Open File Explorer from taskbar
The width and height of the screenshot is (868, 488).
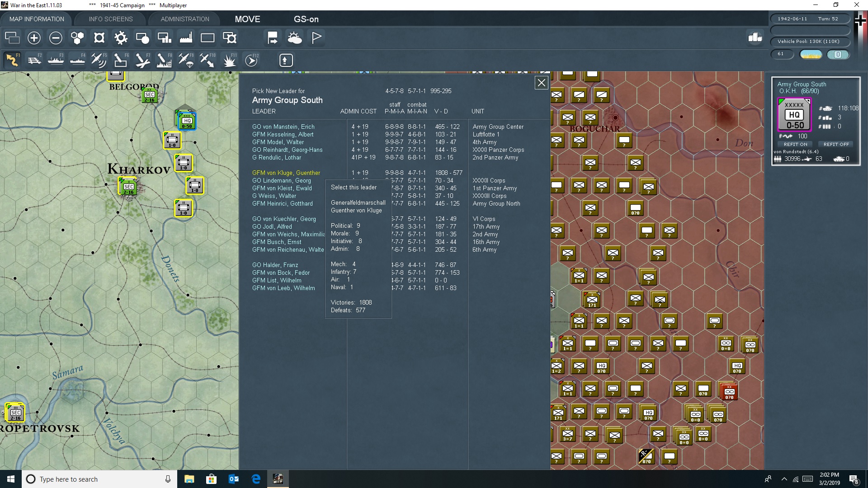(189, 479)
